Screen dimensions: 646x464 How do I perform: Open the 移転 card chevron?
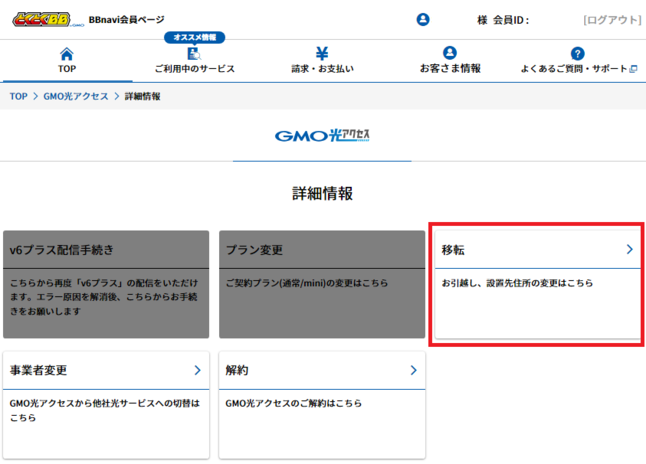click(x=629, y=249)
